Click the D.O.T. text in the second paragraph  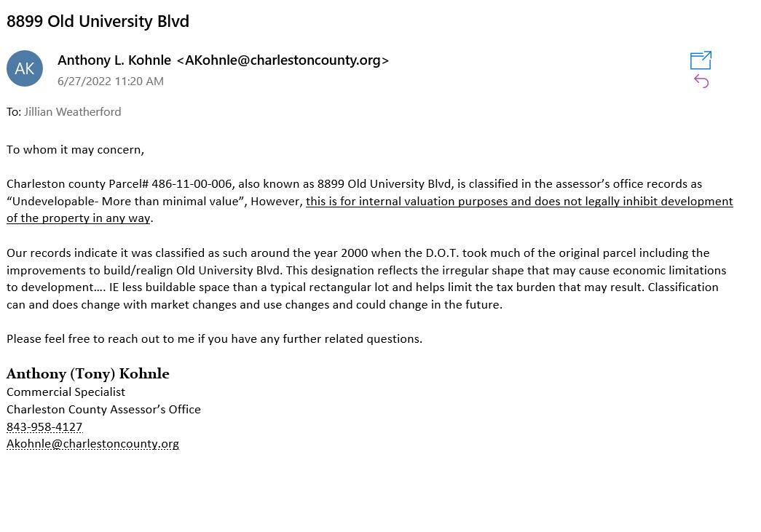[442, 253]
